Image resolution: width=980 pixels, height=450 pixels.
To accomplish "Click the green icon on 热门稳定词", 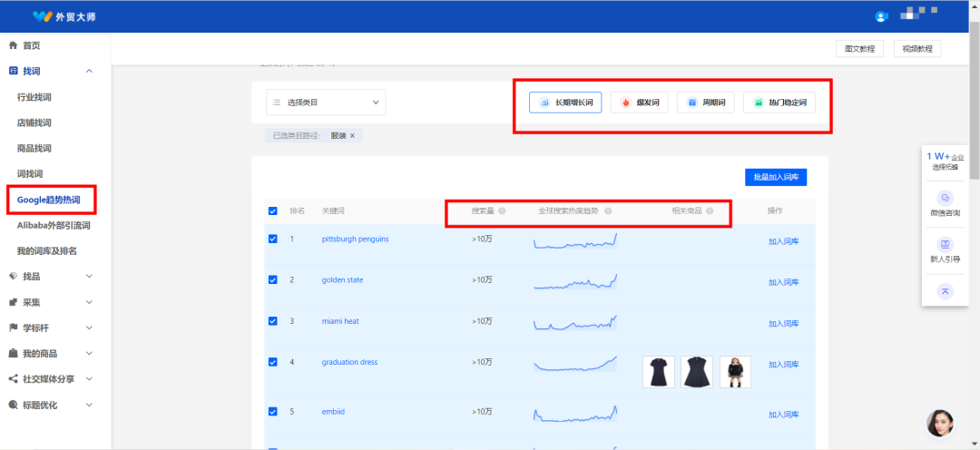I will pyautogui.click(x=758, y=103).
